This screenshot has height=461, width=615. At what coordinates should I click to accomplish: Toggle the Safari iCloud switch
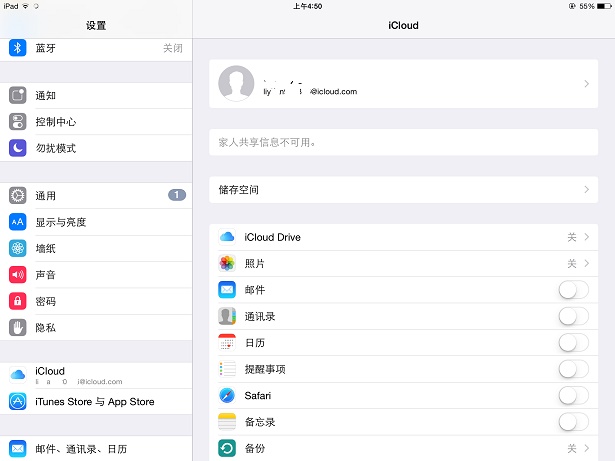573,395
